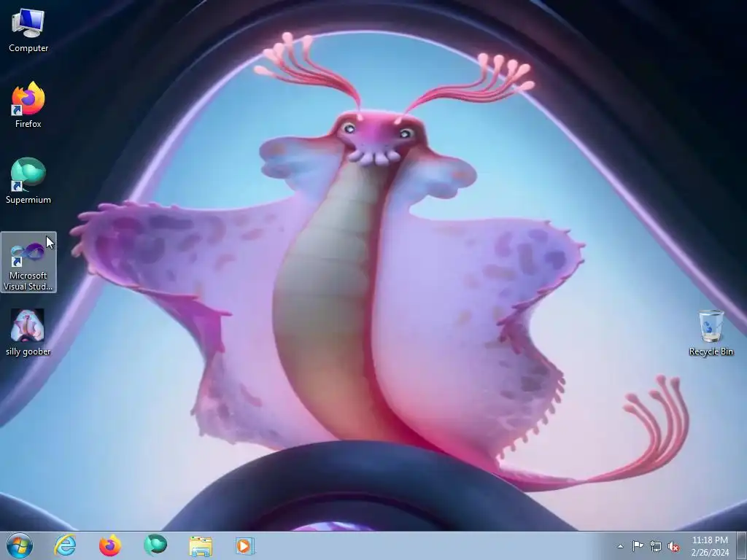Select the silly goober image file

[x=28, y=332]
